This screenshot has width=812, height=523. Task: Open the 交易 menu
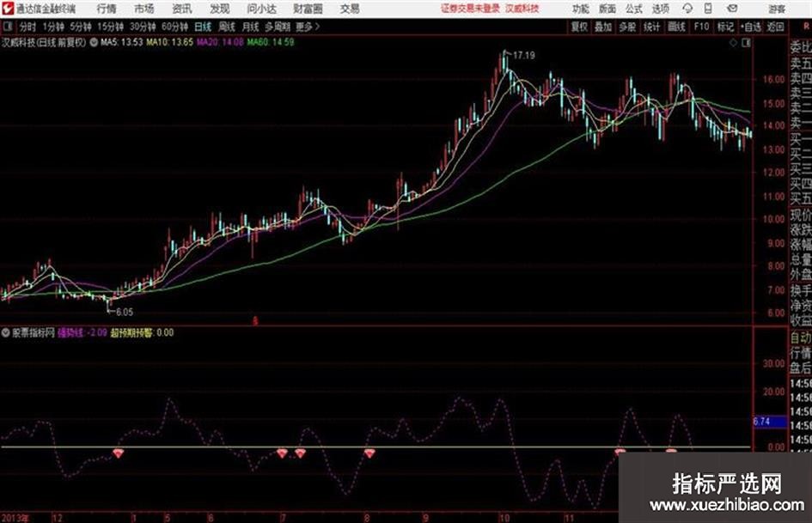[350, 9]
